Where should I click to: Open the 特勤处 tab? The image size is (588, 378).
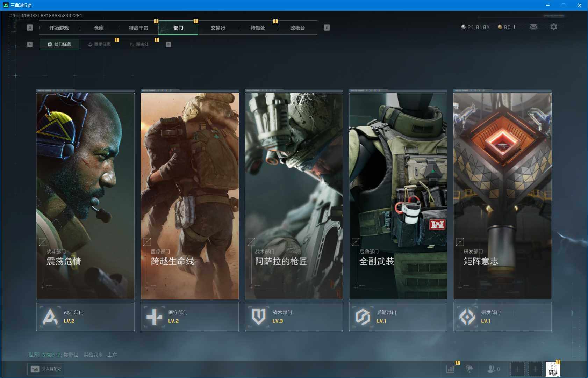258,28
